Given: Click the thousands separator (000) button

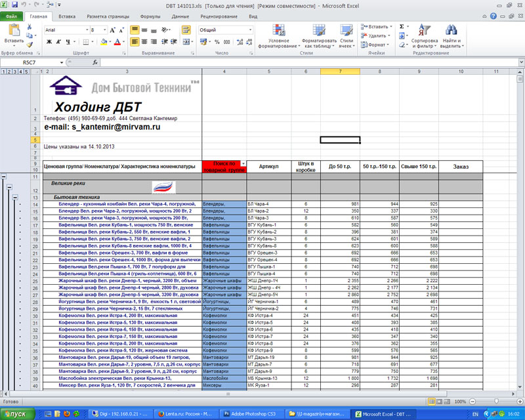Looking at the screenshot, I should click(226, 42).
